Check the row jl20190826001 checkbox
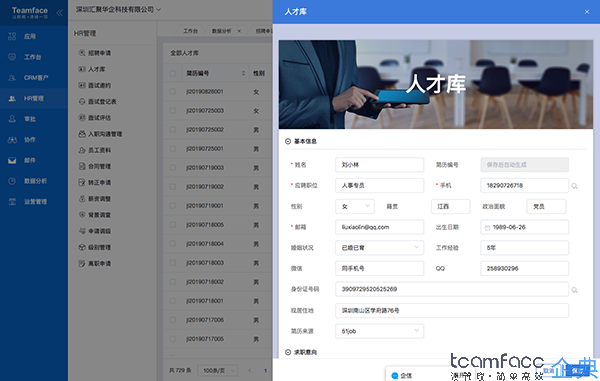 pyautogui.click(x=173, y=92)
